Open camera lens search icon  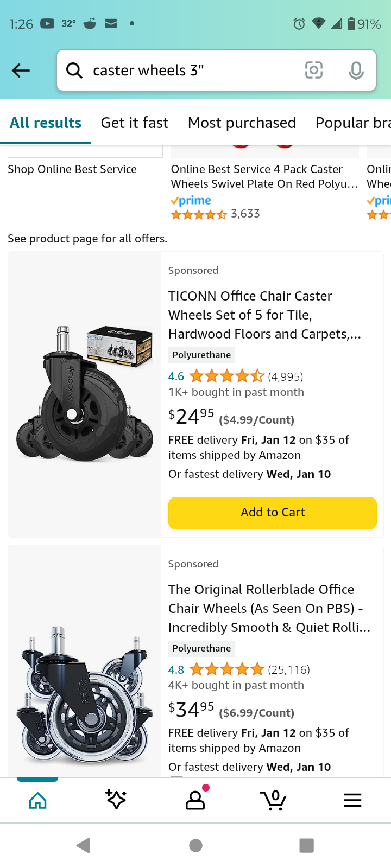314,71
